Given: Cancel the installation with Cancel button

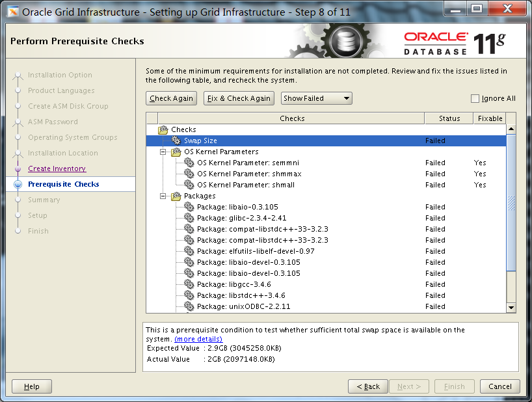Looking at the screenshot, I should click(499, 386).
